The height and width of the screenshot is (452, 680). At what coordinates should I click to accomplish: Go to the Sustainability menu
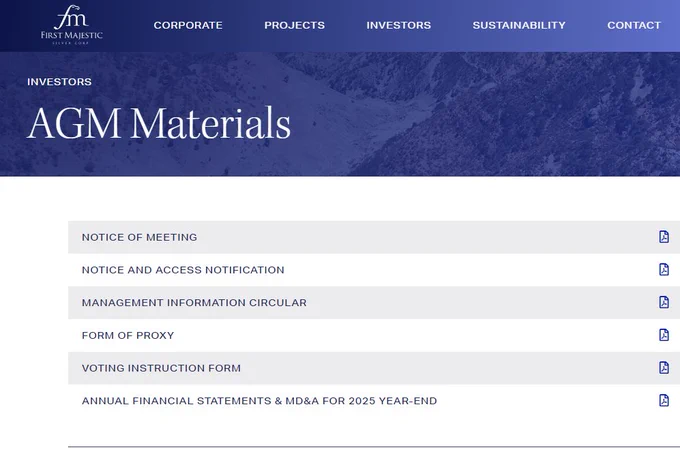pyautogui.click(x=519, y=25)
